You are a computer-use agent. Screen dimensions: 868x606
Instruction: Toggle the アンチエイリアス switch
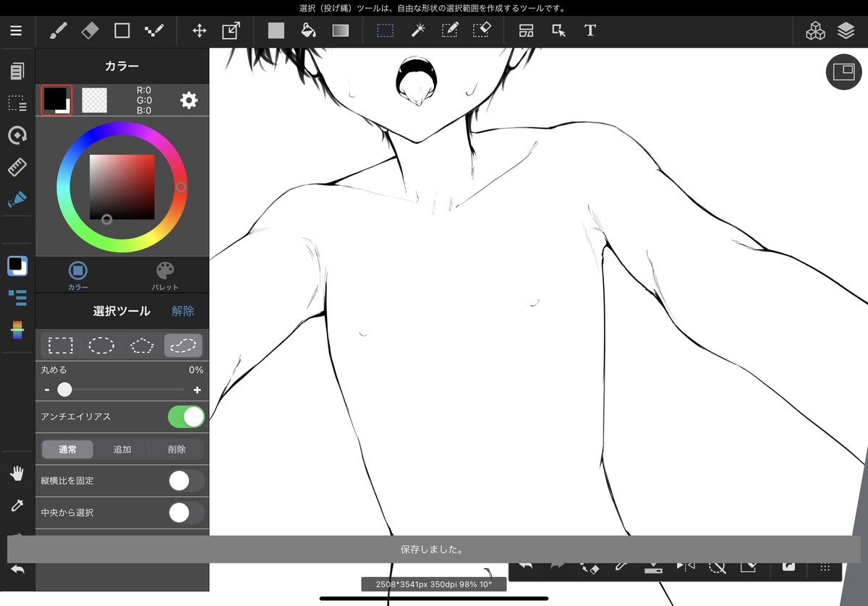[x=186, y=417]
